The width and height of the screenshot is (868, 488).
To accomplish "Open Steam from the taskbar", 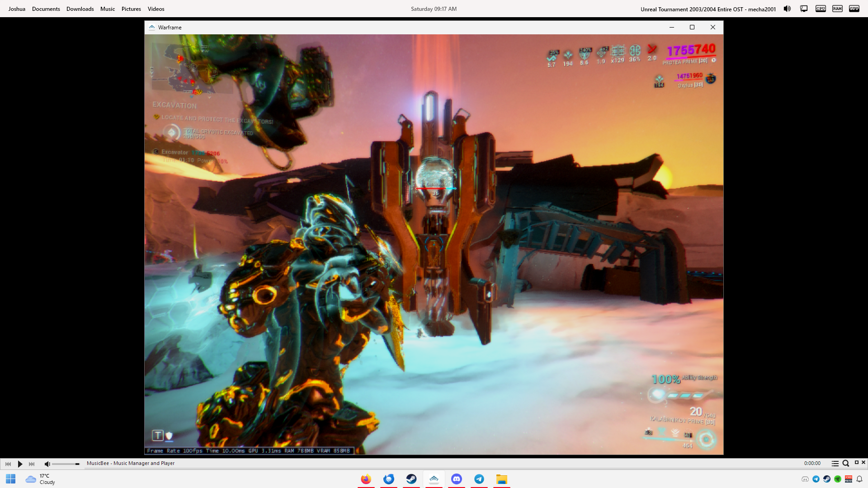I will 411,479.
